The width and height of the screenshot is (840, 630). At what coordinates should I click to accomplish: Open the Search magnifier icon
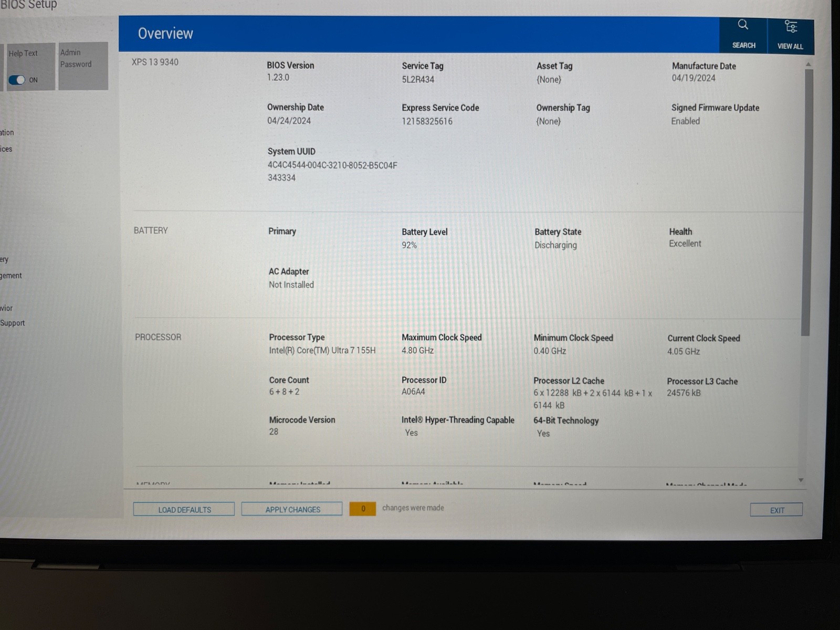(743, 25)
